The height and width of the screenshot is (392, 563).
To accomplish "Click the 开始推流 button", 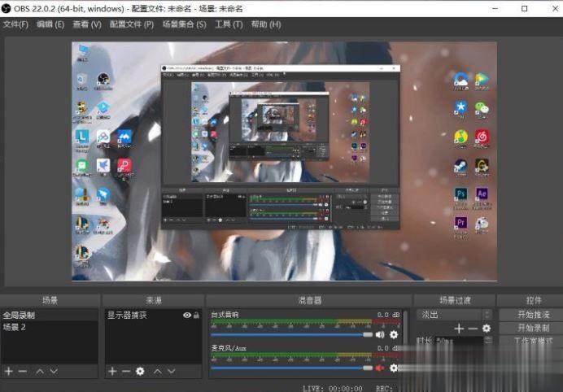I will [x=533, y=315].
